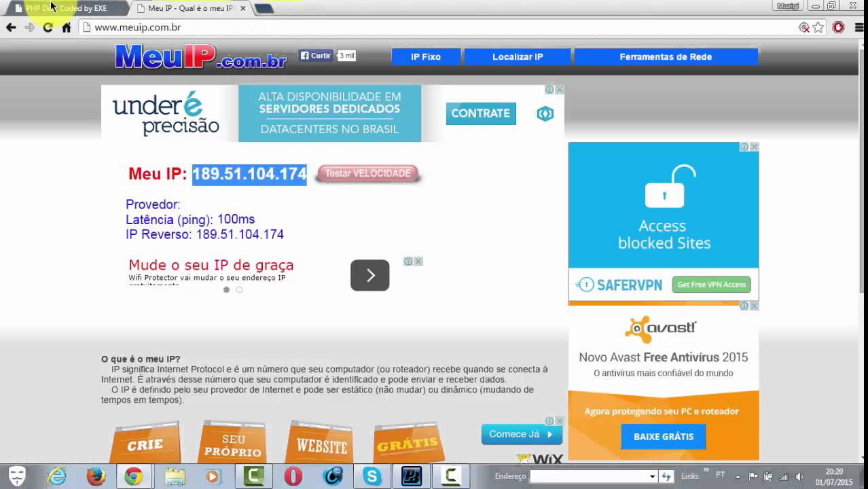
Task: Open the file explorer folder on taskbar
Action: [x=175, y=477]
